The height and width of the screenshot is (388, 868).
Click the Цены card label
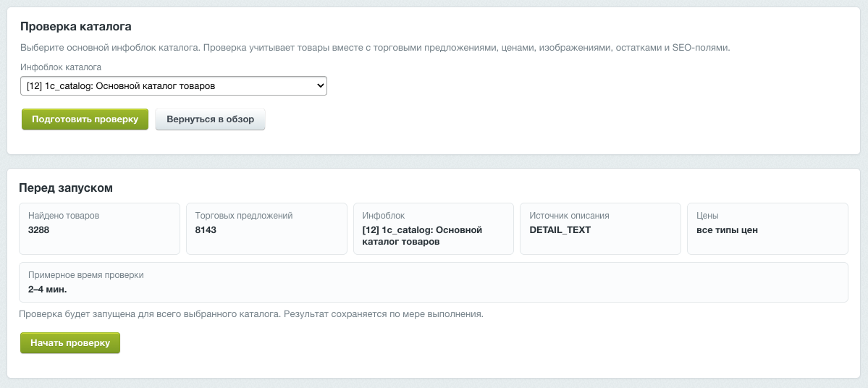click(x=707, y=216)
